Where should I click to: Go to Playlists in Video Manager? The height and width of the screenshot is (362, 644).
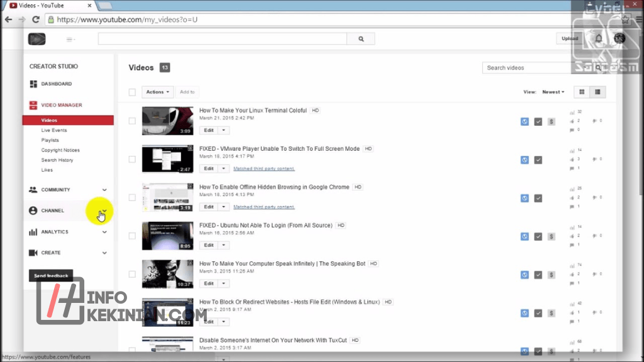point(50,140)
